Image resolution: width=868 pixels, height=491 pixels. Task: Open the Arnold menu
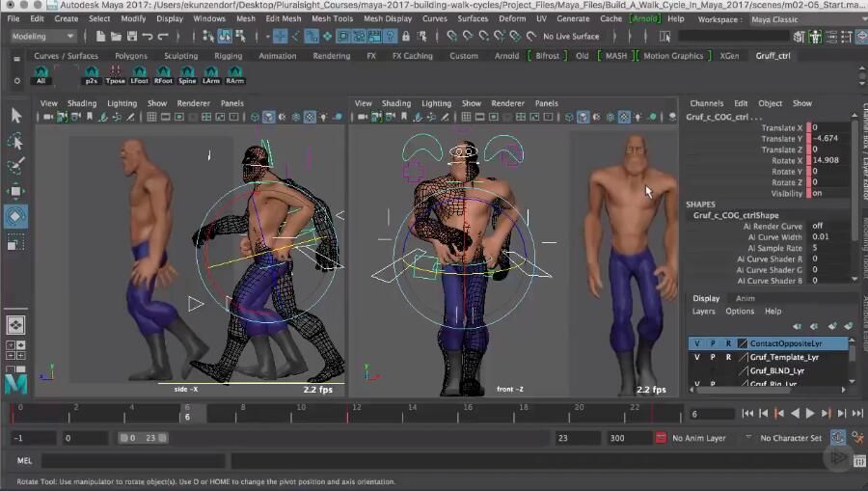(x=645, y=19)
